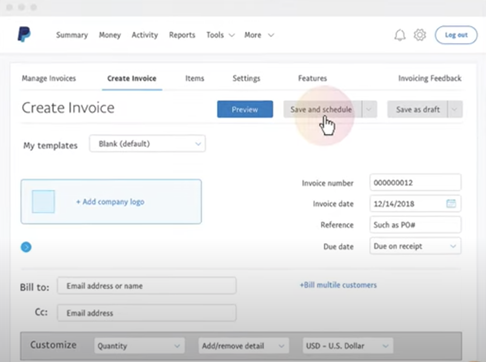Click the Reference input field

[415, 225]
